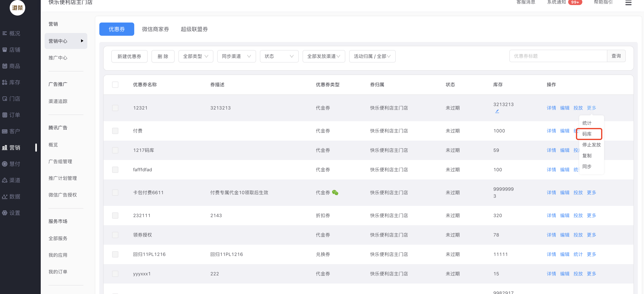644x294 pixels.
Task: Open 全部服务 in the submenu
Action: (x=58, y=238)
